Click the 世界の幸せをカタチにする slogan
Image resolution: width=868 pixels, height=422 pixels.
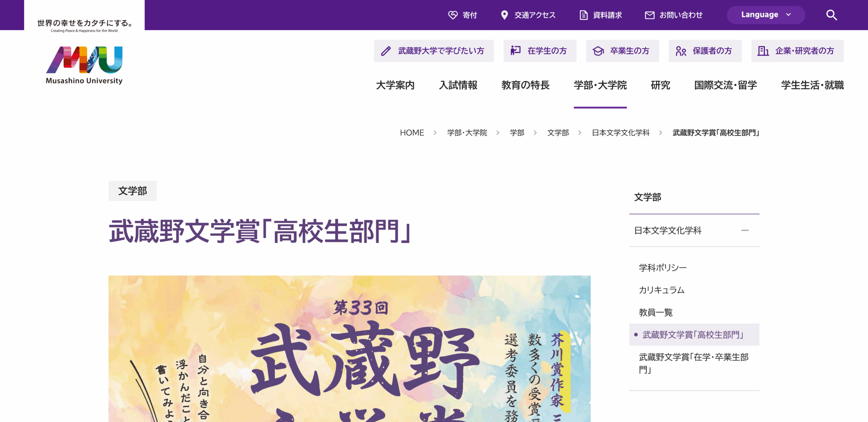(84, 23)
